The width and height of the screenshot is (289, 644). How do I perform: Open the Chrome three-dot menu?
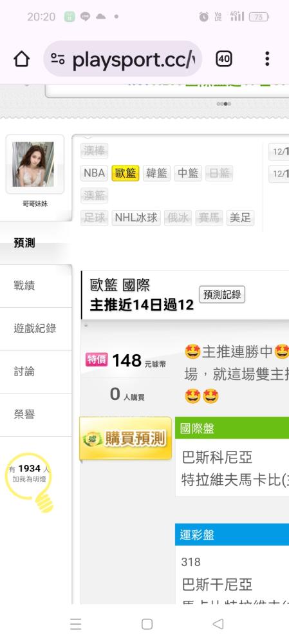click(x=267, y=59)
